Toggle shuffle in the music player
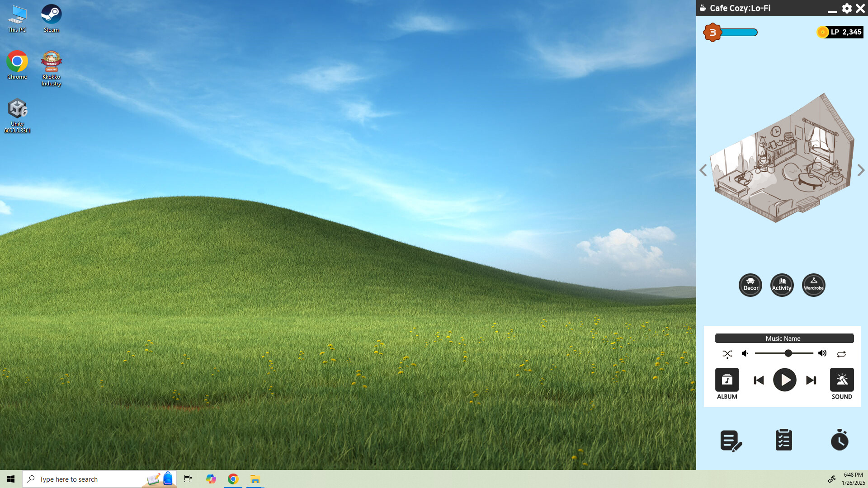This screenshot has width=868, height=488. coord(727,354)
